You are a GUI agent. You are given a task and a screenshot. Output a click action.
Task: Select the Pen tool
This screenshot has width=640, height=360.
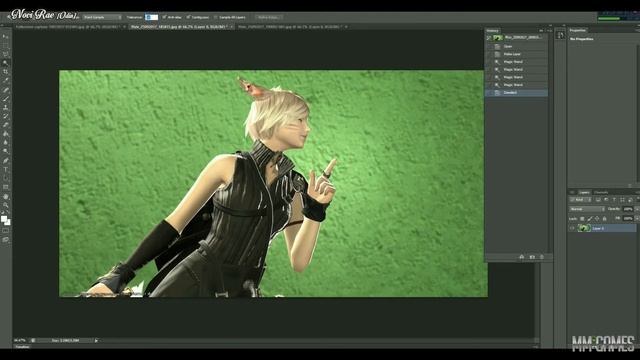[5, 160]
